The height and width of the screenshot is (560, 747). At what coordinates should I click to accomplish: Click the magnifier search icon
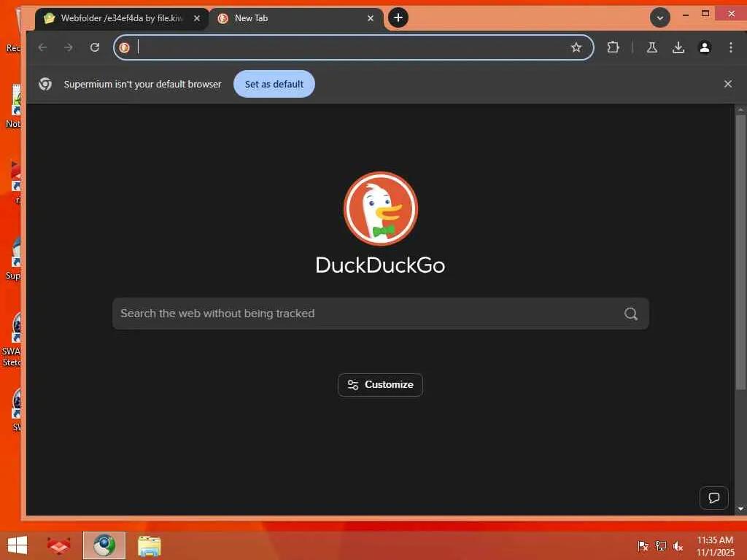pos(631,314)
